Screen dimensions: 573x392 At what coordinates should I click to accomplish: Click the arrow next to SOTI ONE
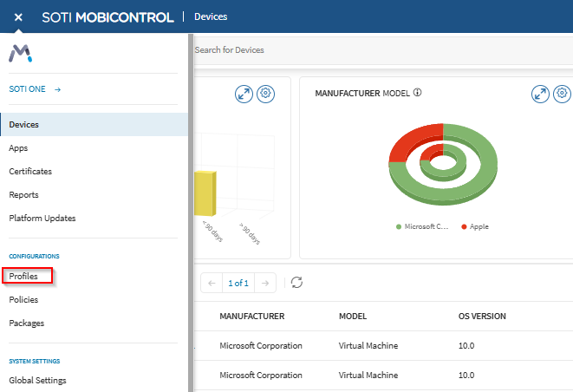tap(58, 89)
